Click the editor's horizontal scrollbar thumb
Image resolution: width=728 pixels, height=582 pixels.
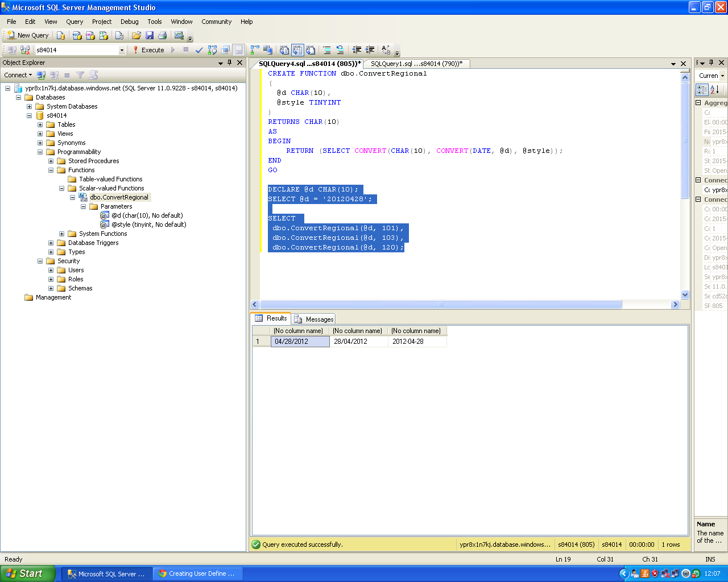[440, 305]
